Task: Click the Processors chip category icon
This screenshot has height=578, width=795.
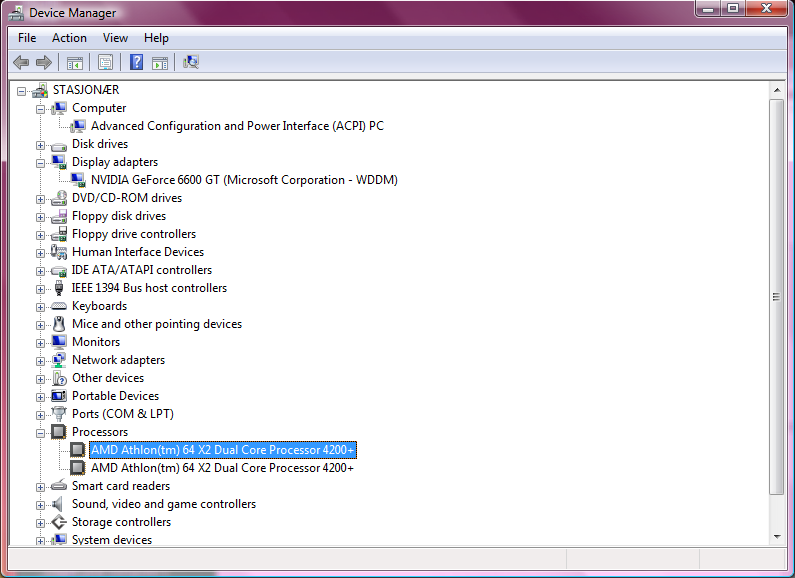Action: 59,432
